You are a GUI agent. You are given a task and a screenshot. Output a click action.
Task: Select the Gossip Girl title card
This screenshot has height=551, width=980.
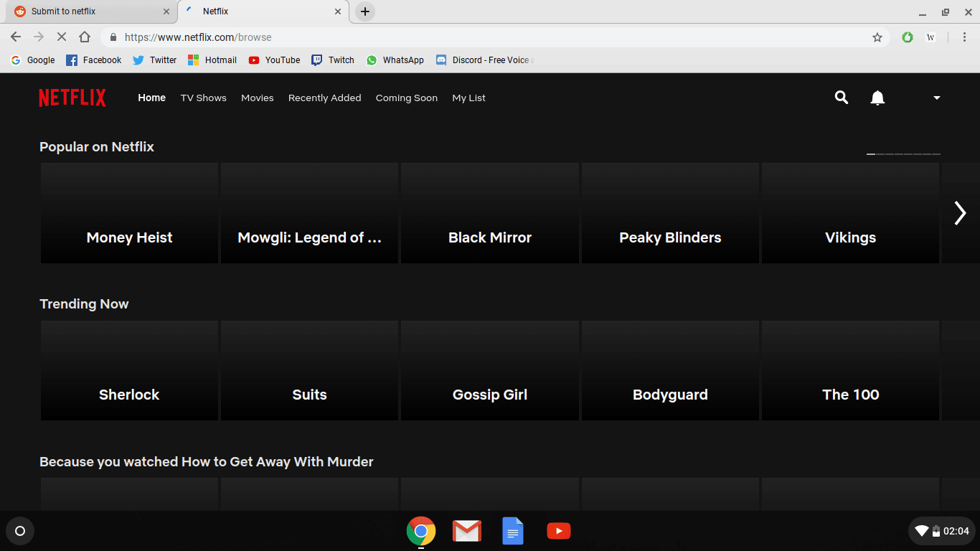point(490,370)
